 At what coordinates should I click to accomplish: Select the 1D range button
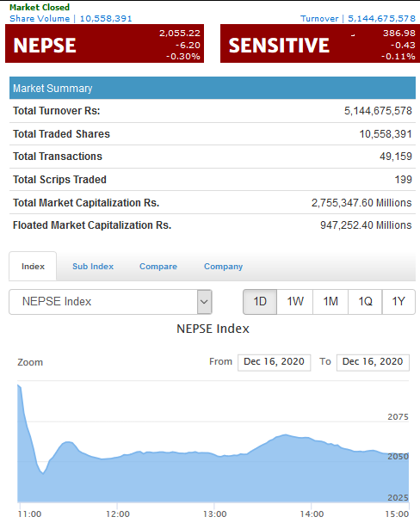click(260, 302)
